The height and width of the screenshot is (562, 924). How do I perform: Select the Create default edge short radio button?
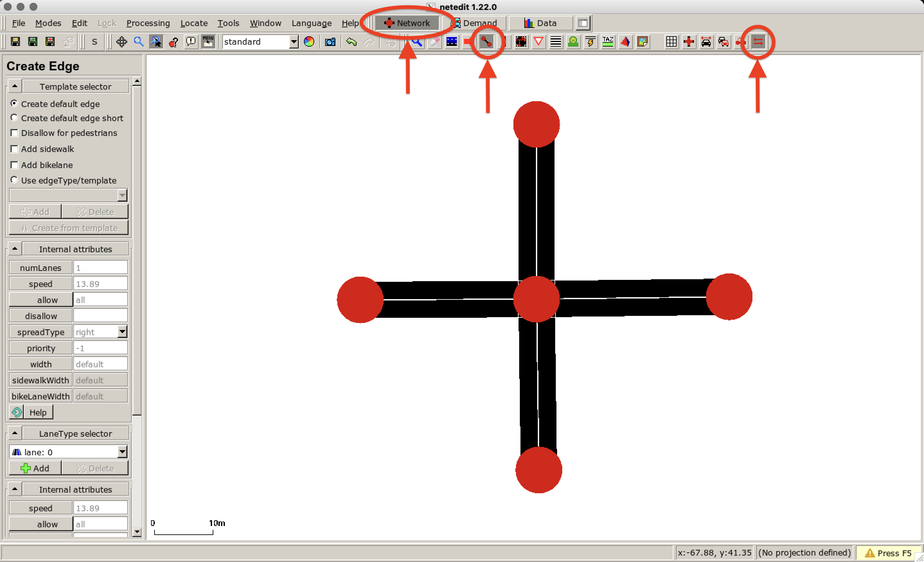pyautogui.click(x=14, y=118)
